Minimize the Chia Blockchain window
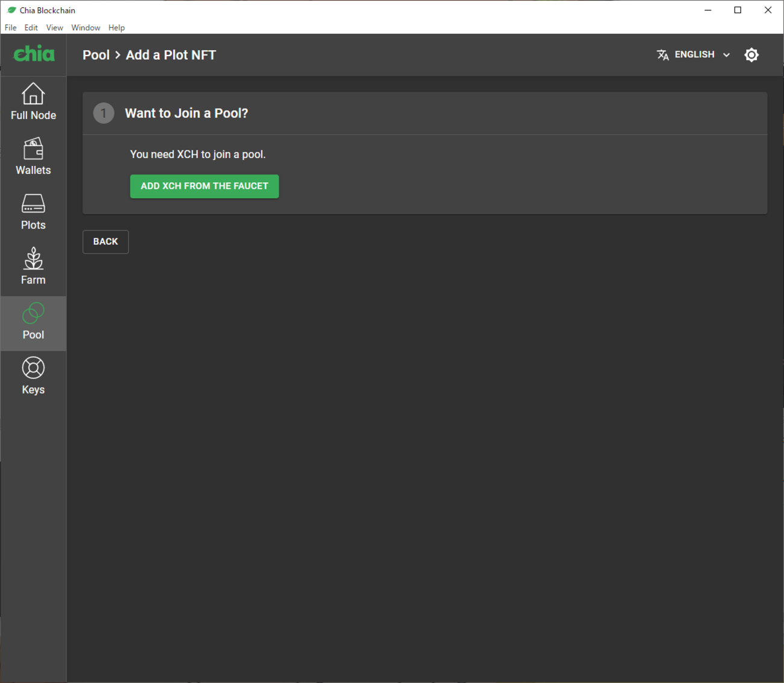Screen dimensions: 784x683 tap(708, 10)
